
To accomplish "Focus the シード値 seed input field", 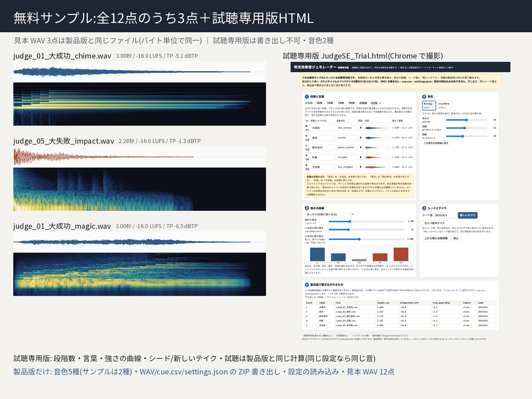I will (445, 215).
